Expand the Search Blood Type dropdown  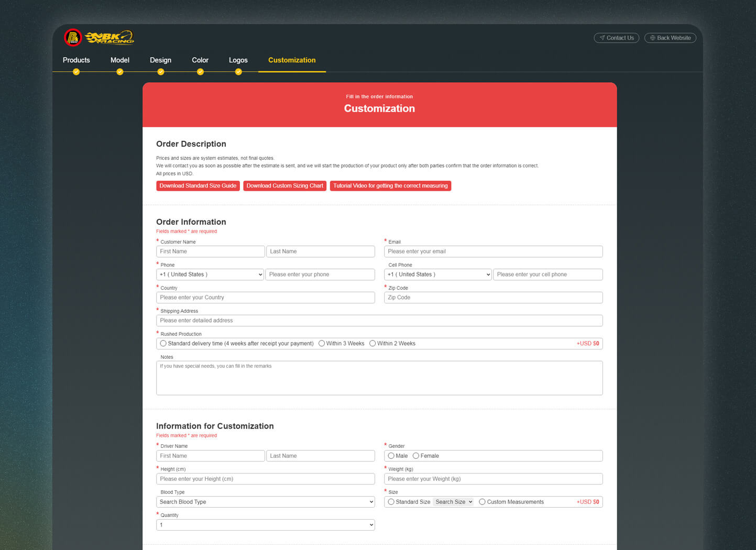(x=265, y=502)
